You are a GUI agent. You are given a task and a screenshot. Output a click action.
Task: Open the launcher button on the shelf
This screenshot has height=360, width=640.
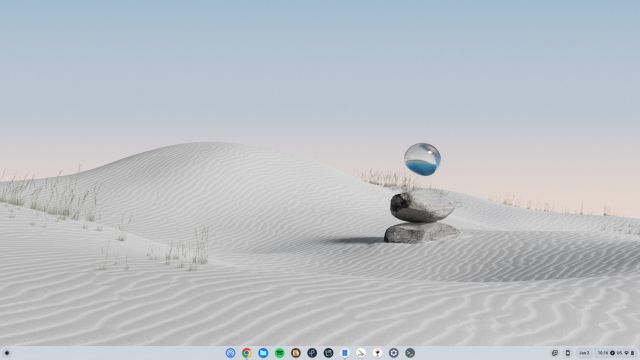click(x=7, y=353)
